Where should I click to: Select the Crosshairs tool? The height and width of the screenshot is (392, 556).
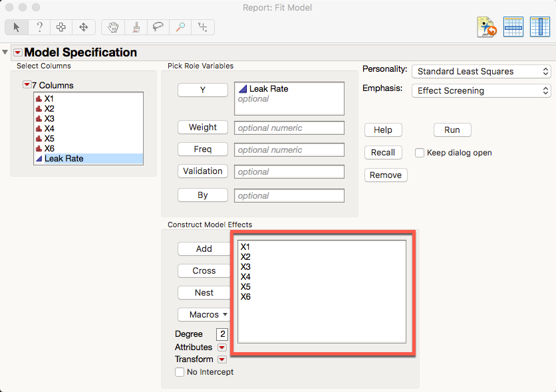tap(202, 27)
